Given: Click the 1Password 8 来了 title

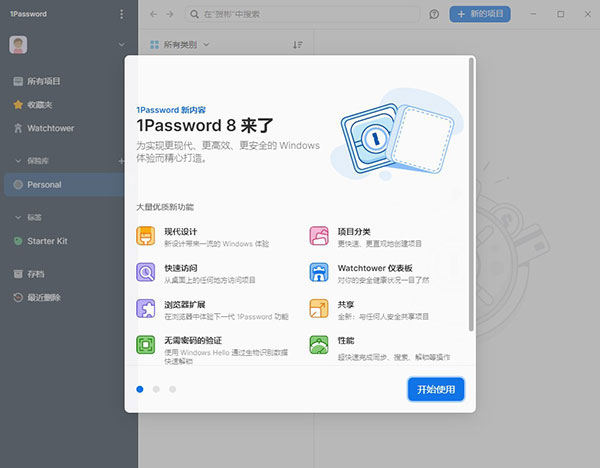Looking at the screenshot, I should pos(205,126).
